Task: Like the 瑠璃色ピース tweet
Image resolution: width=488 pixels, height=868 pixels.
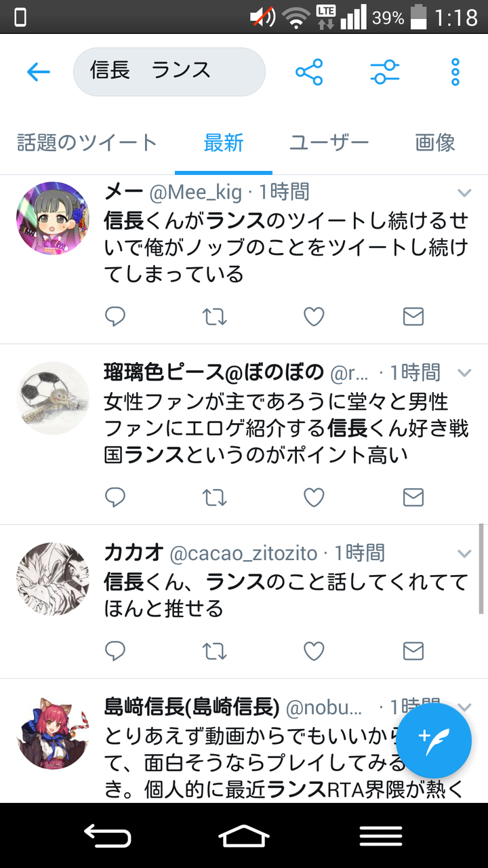Action: tap(314, 497)
